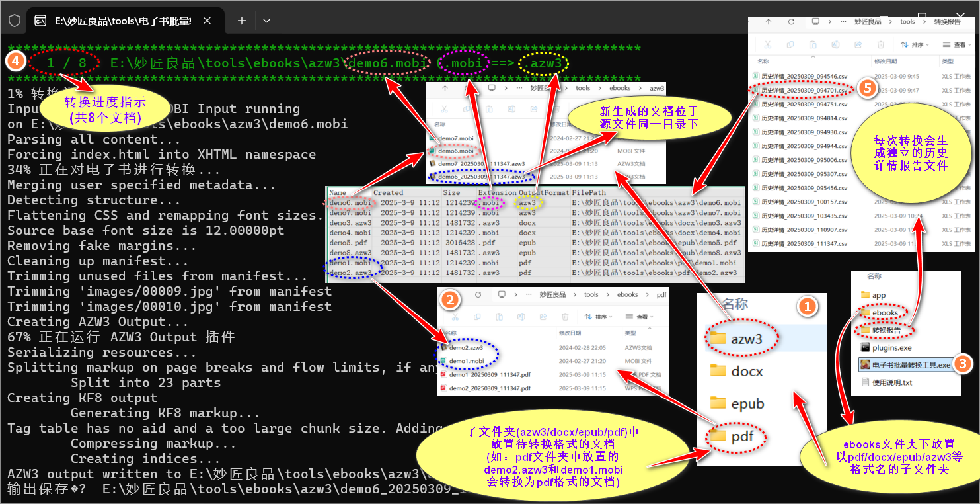Click the delete trash icon in 转换报告 window
Screen dimensions: 980x504
pos(880,44)
